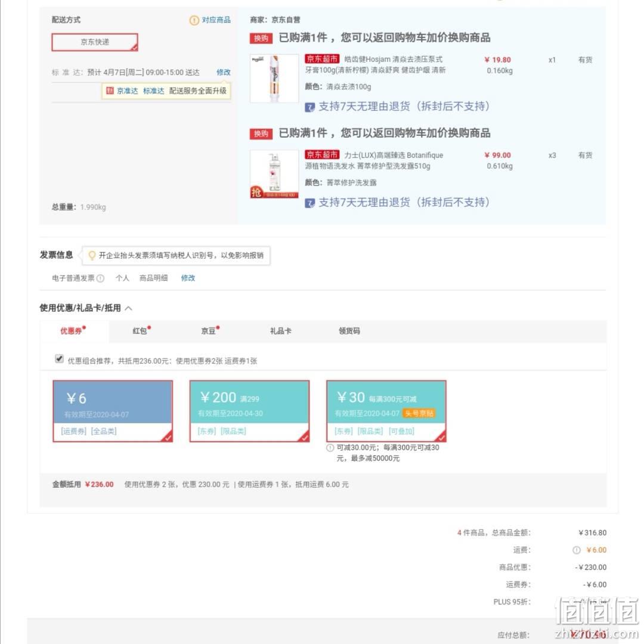Click the 总重量 1.990kg text
644x644 pixels.
point(79,207)
